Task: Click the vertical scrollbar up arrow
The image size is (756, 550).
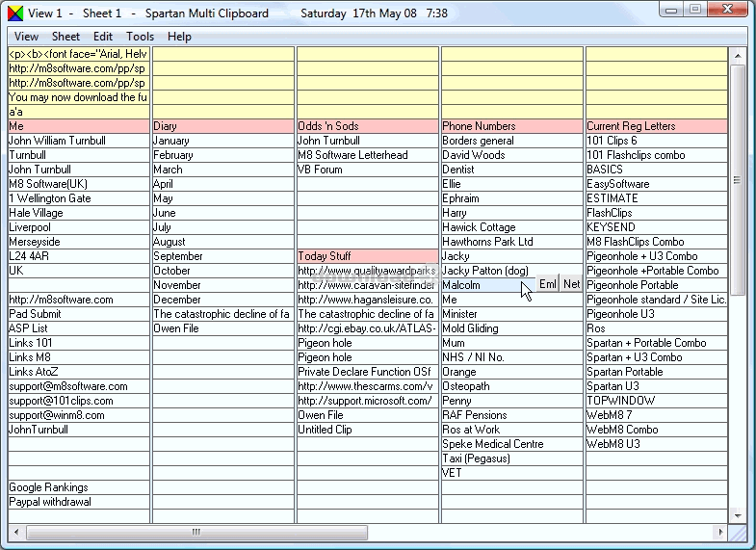Action: click(738, 54)
